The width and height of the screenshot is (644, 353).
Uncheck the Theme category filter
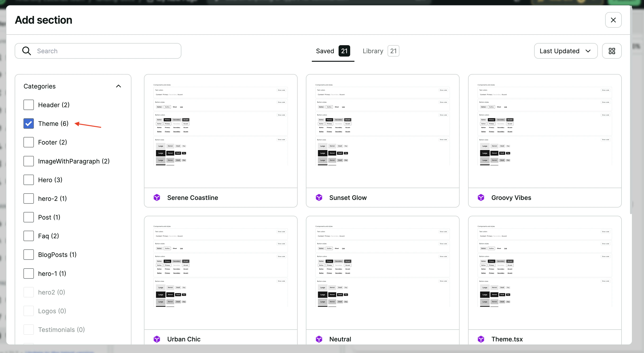pyautogui.click(x=28, y=124)
